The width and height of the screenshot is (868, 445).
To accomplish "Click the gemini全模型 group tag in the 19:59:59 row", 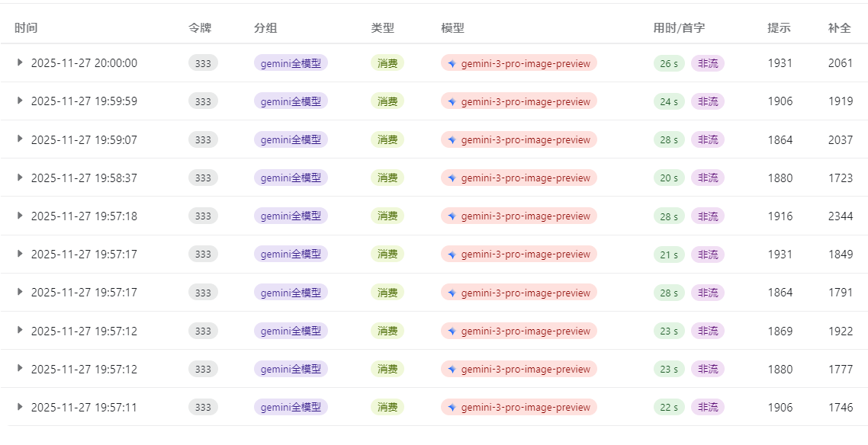I will tap(291, 101).
